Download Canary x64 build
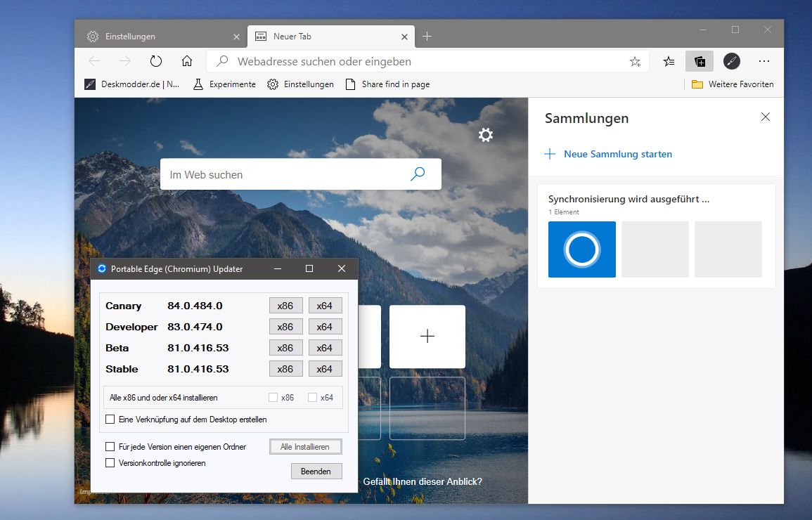 (x=325, y=306)
